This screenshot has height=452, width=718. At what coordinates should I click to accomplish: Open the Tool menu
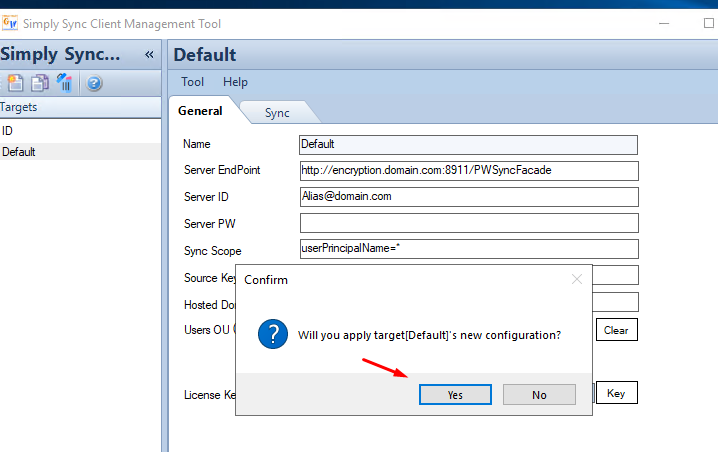coord(192,82)
